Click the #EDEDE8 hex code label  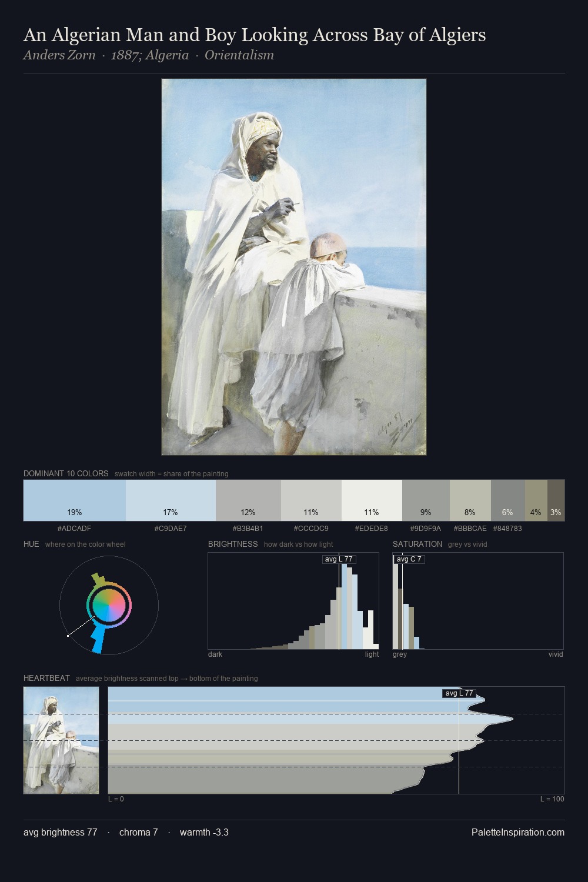click(x=372, y=529)
